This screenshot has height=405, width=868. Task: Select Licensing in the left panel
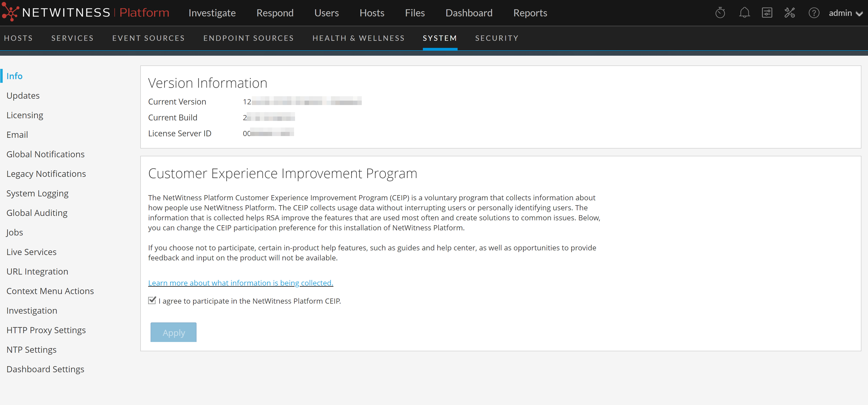click(25, 115)
